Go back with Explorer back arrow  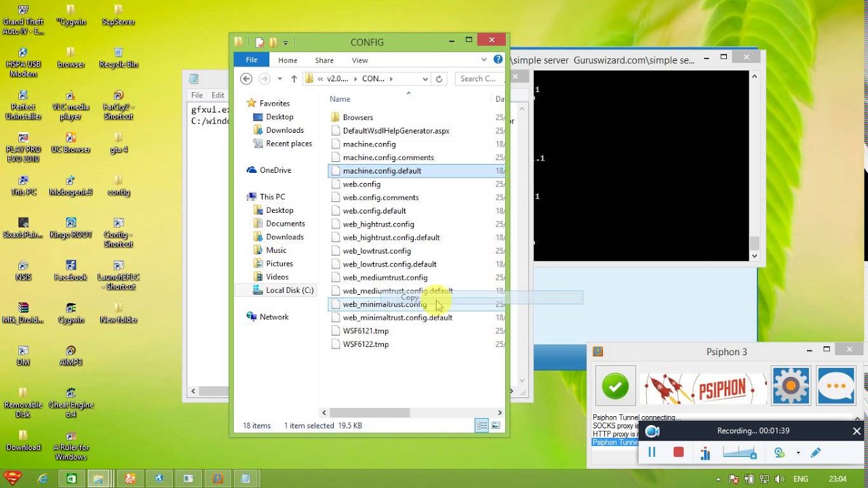[247, 79]
